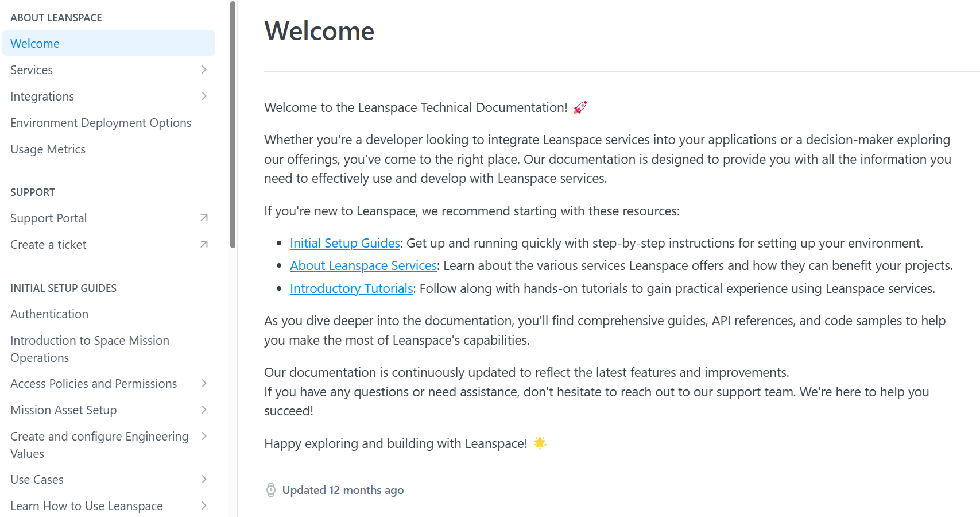This screenshot has height=517, width=980.
Task: Open external link icon beside Support Portal
Action: [x=204, y=218]
